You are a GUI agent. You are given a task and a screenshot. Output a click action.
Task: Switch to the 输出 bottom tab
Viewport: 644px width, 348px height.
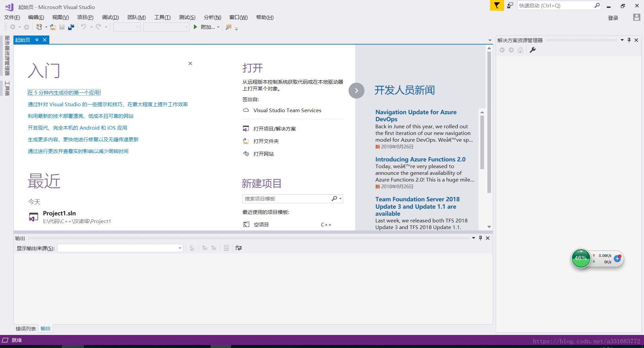[46, 329]
